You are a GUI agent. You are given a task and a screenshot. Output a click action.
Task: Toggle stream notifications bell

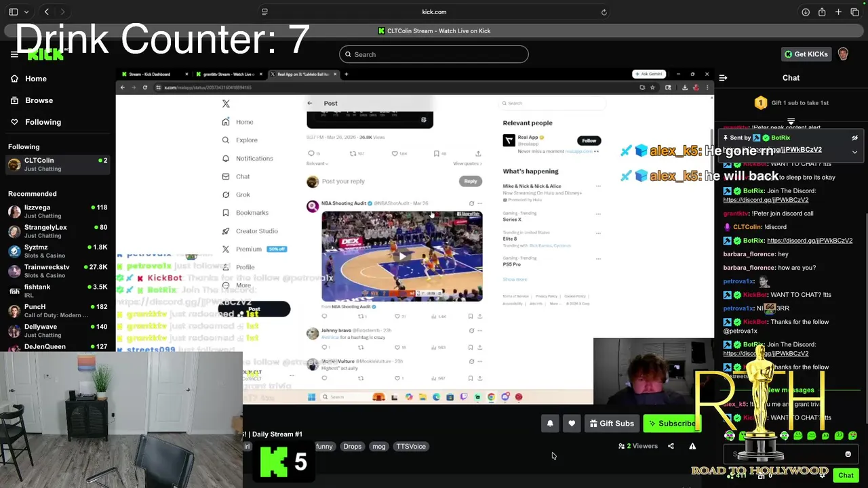[550, 424]
